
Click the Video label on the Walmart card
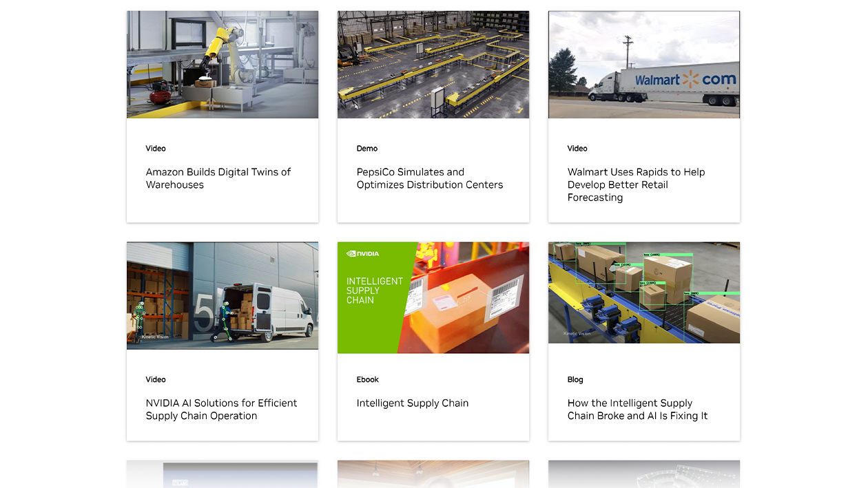pyautogui.click(x=577, y=148)
